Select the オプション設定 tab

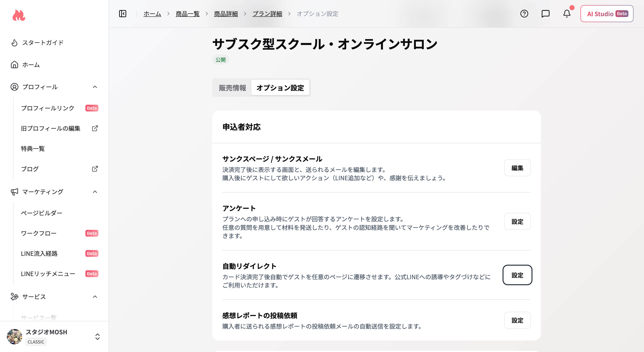[280, 88]
